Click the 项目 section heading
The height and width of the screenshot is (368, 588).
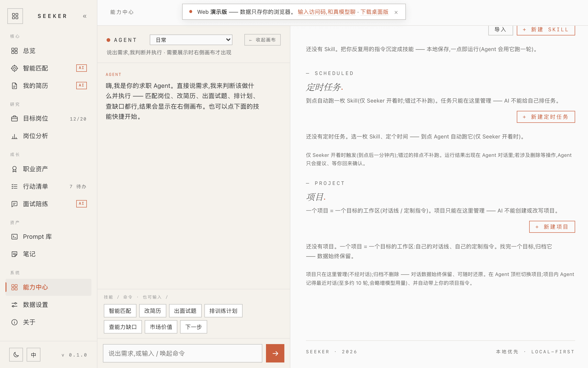click(315, 197)
